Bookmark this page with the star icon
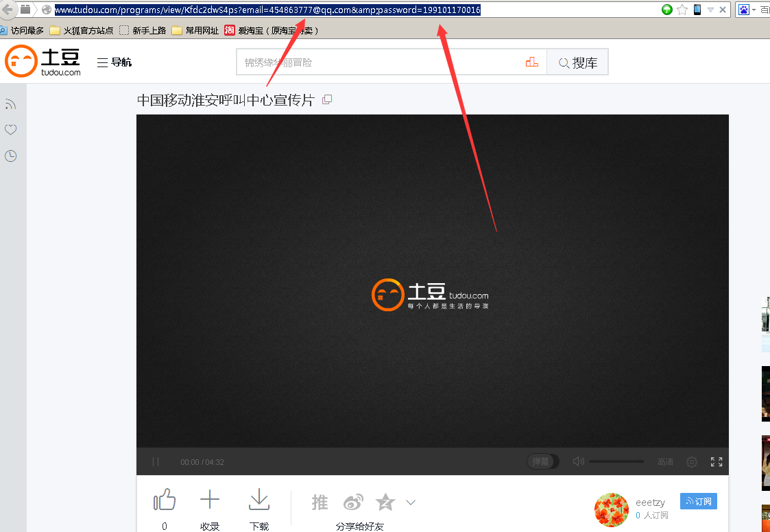 click(x=682, y=10)
